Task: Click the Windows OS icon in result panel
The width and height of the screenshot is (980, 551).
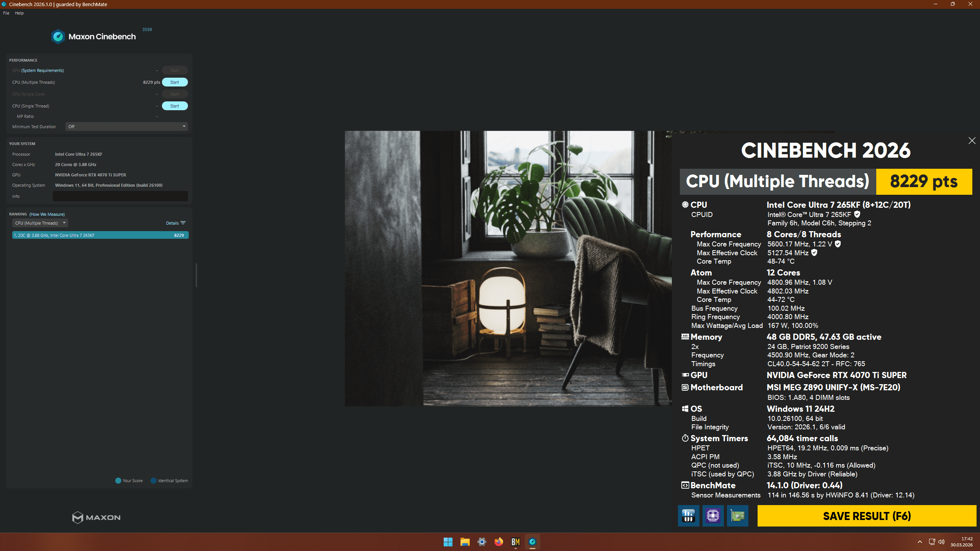Action: [x=685, y=409]
